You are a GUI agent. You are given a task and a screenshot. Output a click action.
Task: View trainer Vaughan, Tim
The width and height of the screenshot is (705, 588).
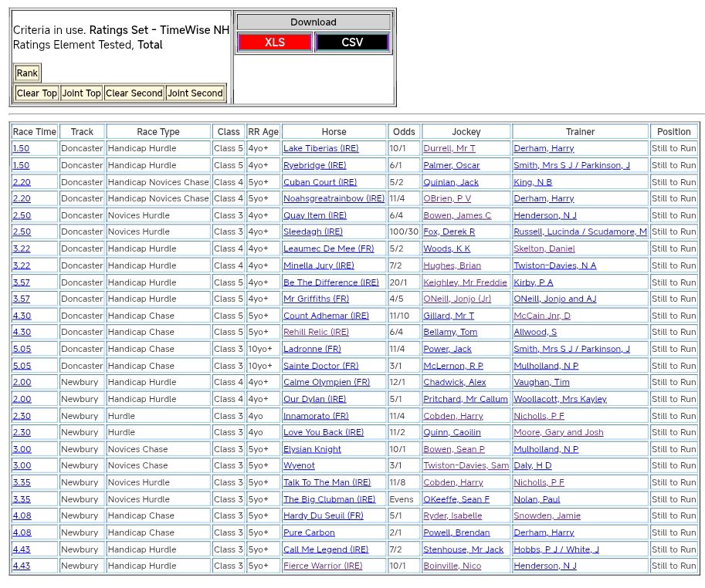click(541, 383)
